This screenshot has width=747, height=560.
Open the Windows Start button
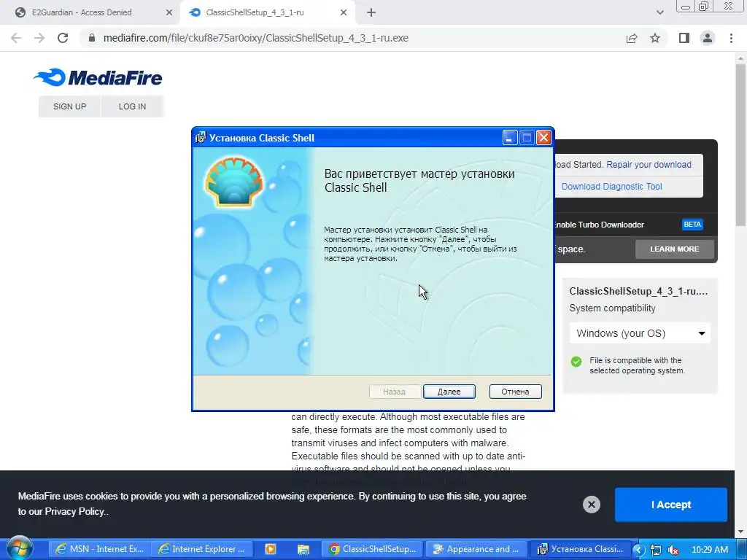(20, 548)
